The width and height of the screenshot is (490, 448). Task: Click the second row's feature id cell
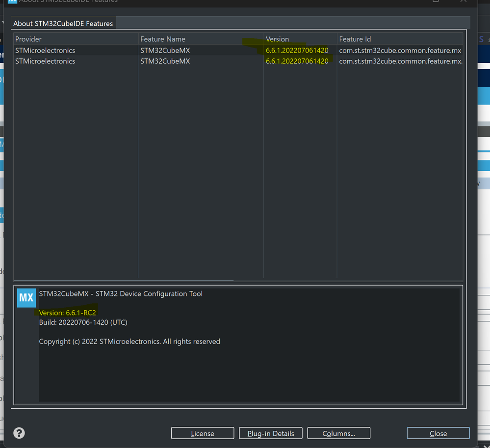[x=401, y=61]
